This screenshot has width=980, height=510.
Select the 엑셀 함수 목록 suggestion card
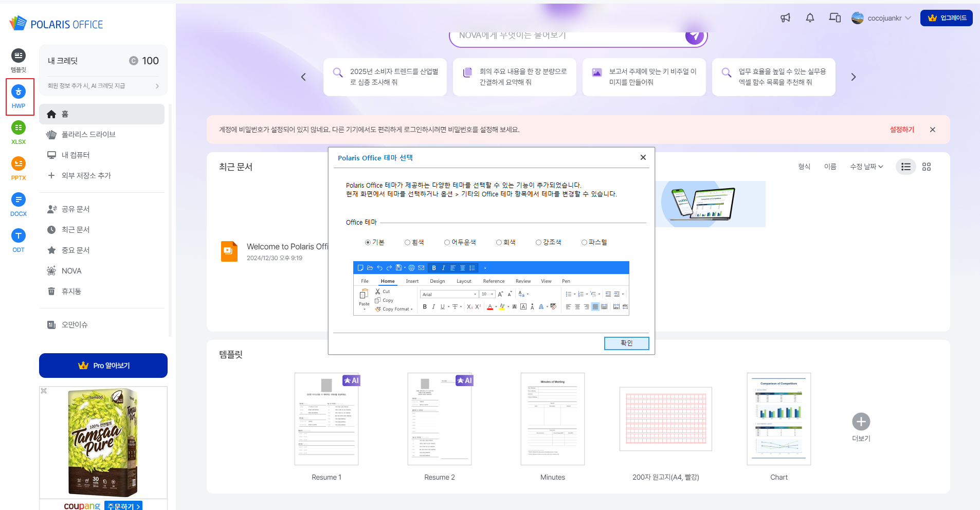coord(774,77)
